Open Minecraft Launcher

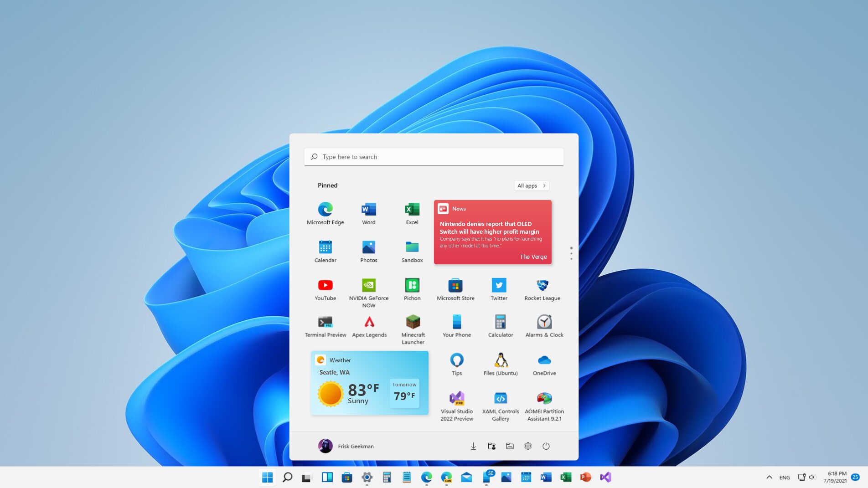[413, 329]
